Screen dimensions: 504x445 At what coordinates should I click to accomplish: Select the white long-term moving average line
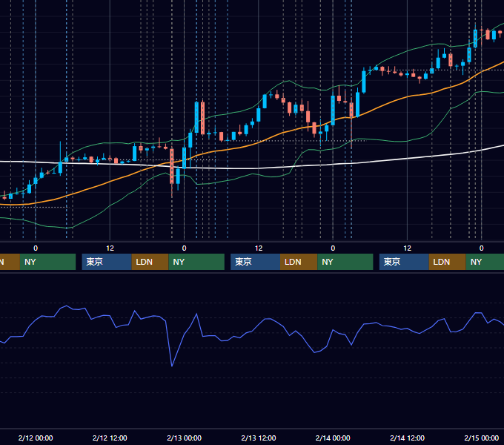coord(257,168)
